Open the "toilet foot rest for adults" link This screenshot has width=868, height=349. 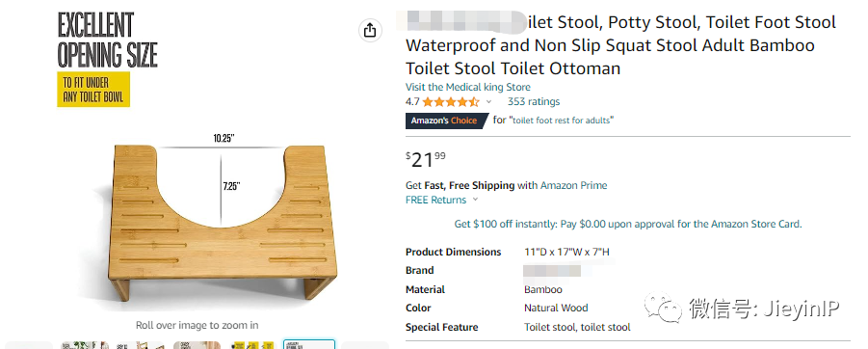pyautogui.click(x=562, y=121)
